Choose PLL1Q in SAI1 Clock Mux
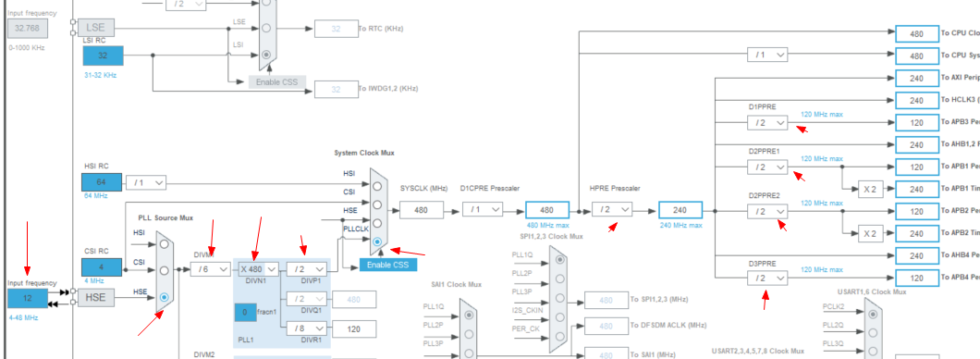The height and width of the screenshot is (359, 980). (x=469, y=316)
